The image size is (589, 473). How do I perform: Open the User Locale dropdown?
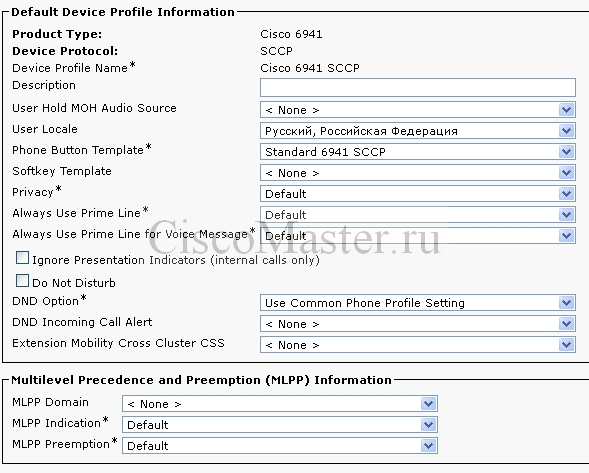tap(418, 131)
